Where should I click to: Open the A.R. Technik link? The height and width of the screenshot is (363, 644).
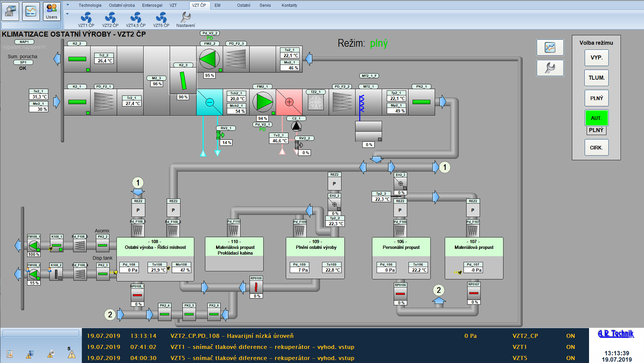tap(615, 334)
